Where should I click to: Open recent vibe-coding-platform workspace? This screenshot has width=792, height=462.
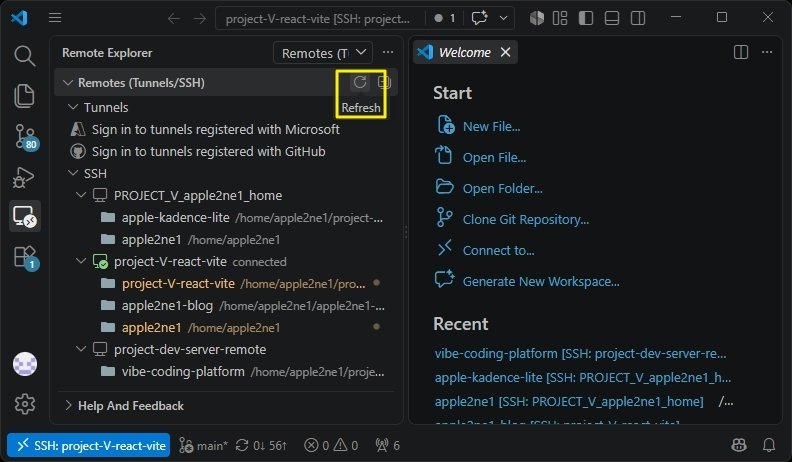click(x=580, y=353)
